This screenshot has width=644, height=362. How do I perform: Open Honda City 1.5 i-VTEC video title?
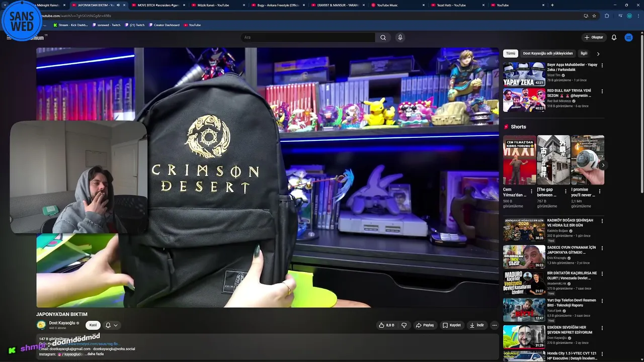(572, 355)
